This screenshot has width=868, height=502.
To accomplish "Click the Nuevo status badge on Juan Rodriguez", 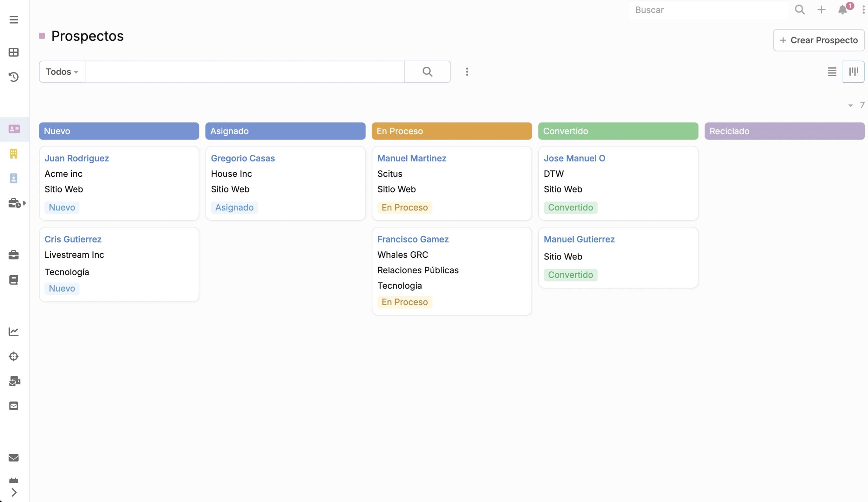I will [62, 208].
